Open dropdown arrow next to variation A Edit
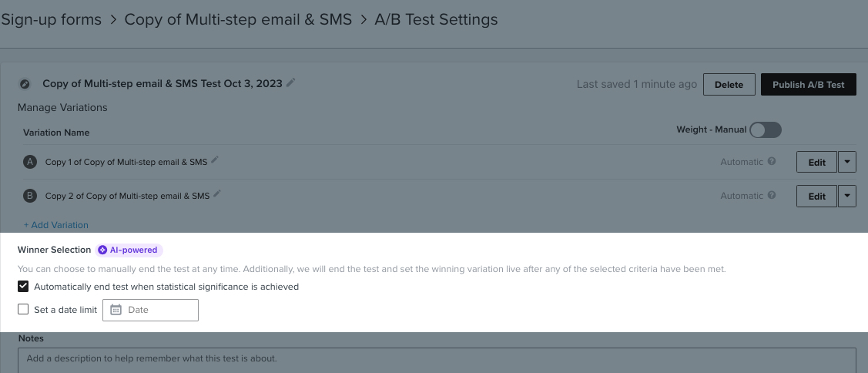Viewport: 868px width, 373px height. click(x=846, y=162)
